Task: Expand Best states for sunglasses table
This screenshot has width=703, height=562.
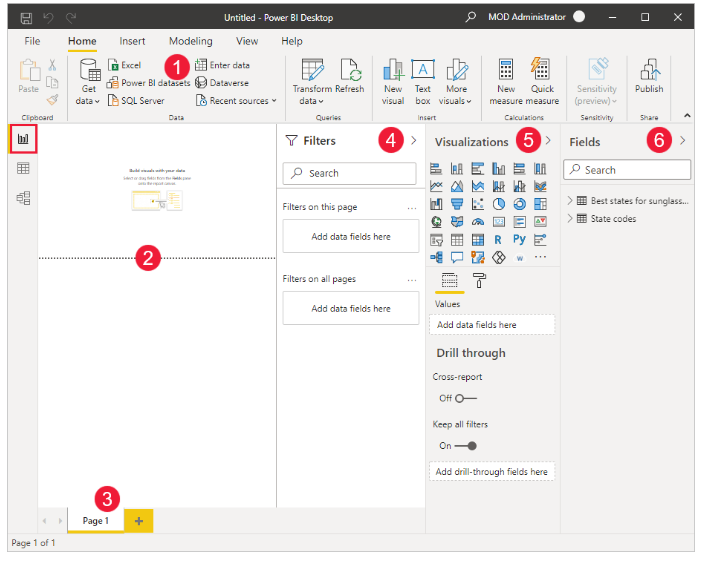Action: click(x=570, y=201)
